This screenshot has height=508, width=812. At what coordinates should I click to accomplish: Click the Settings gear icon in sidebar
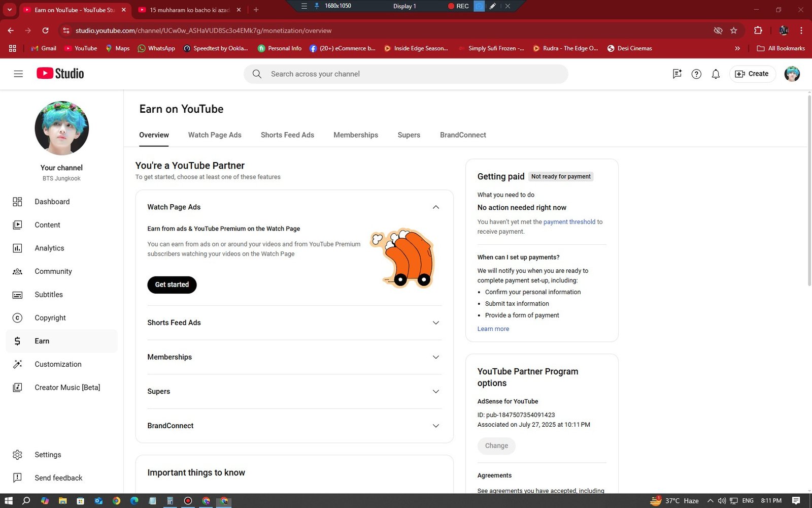[17, 455]
